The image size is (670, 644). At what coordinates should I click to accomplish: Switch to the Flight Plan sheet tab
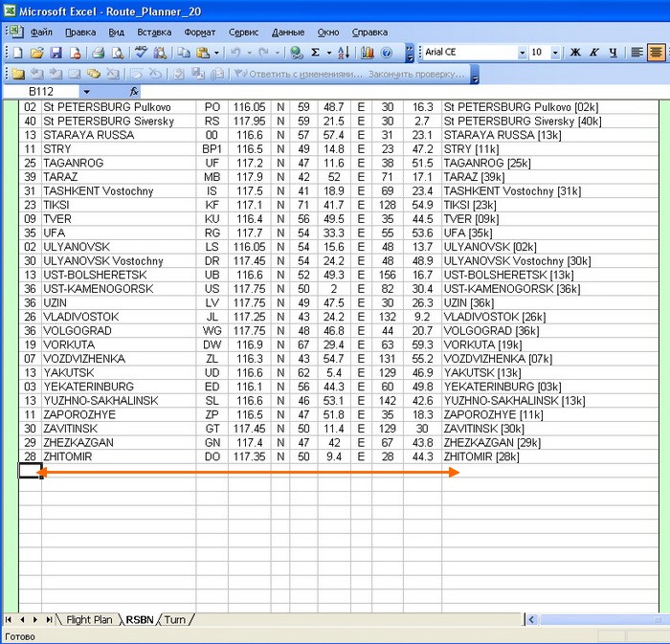(x=89, y=620)
